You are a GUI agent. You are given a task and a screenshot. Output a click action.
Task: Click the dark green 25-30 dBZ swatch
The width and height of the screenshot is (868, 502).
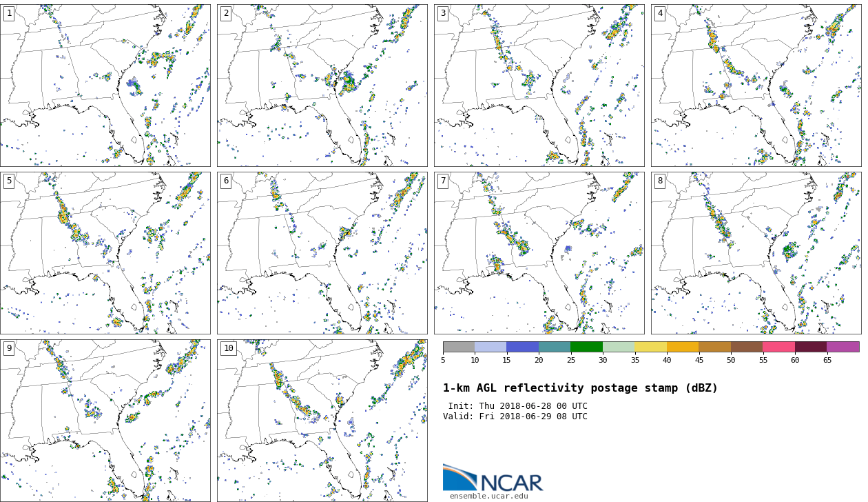coord(586,347)
